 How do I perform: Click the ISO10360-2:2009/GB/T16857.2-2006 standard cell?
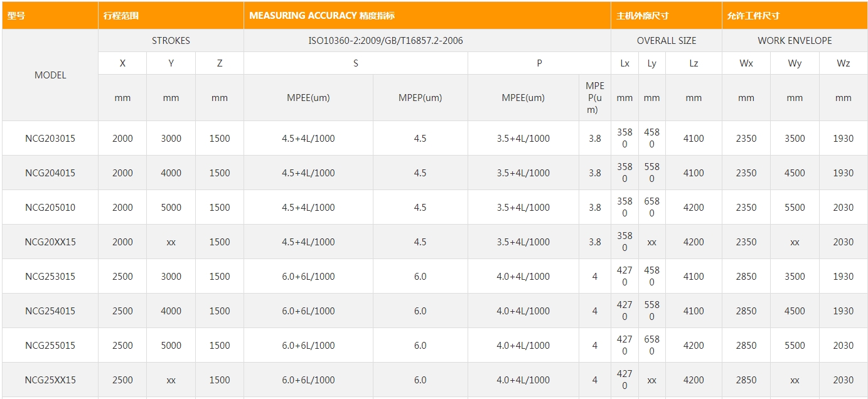(x=385, y=41)
